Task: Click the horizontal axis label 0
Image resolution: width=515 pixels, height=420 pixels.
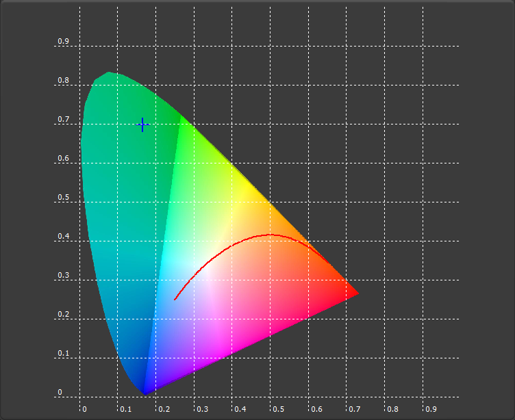Action: tap(84, 409)
